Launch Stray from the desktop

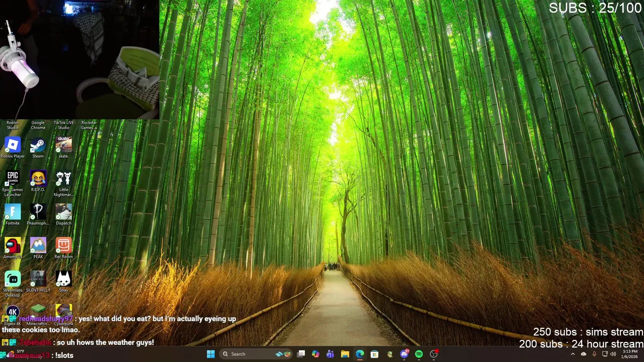tap(63, 282)
